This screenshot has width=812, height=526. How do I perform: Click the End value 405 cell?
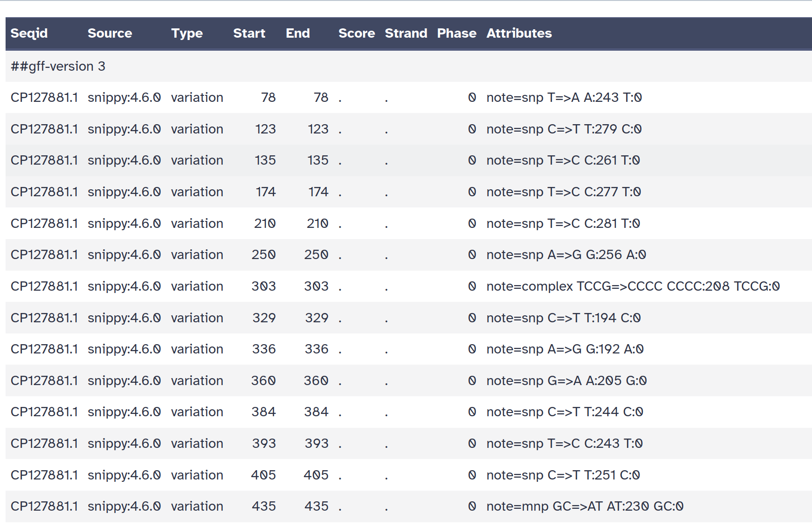click(316, 475)
